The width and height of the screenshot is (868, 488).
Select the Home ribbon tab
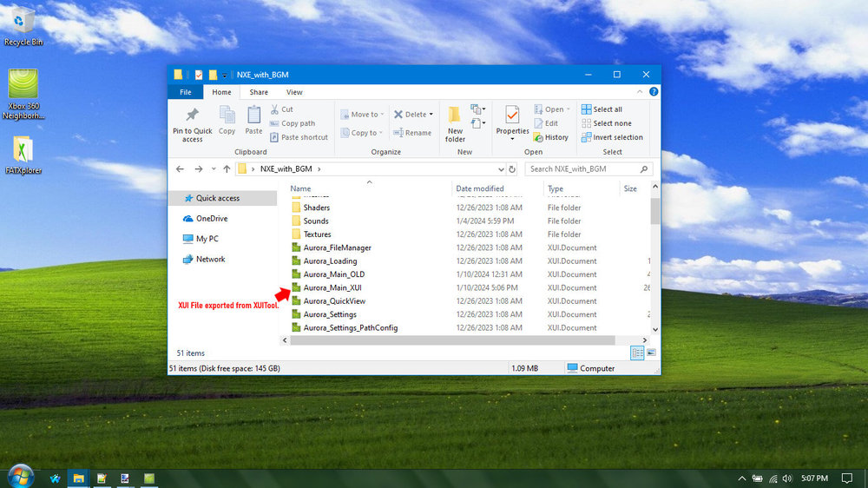(x=221, y=92)
